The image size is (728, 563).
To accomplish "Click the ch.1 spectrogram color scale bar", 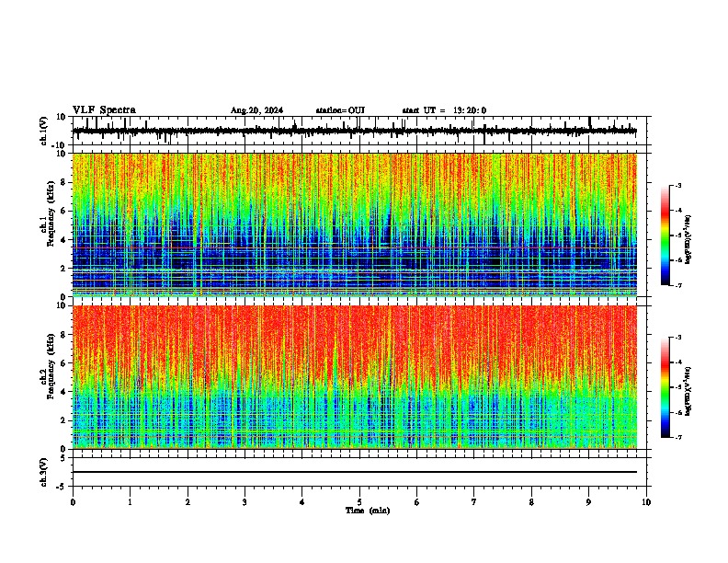I will pos(665,236).
